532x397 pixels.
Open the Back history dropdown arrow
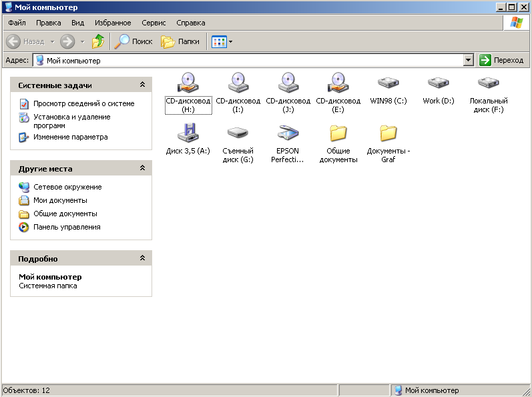tap(53, 41)
